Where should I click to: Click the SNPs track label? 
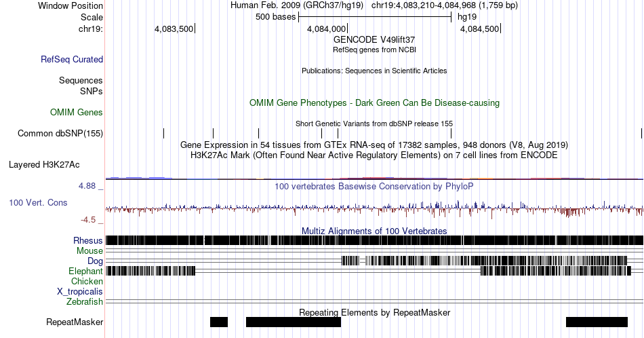pyautogui.click(x=92, y=91)
